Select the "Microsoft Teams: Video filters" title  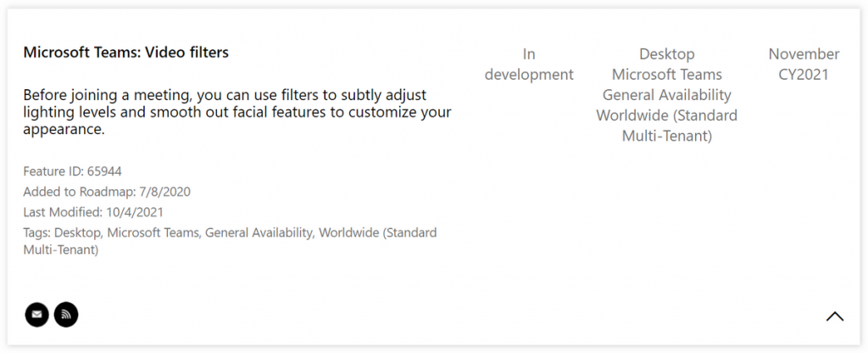pos(125,53)
